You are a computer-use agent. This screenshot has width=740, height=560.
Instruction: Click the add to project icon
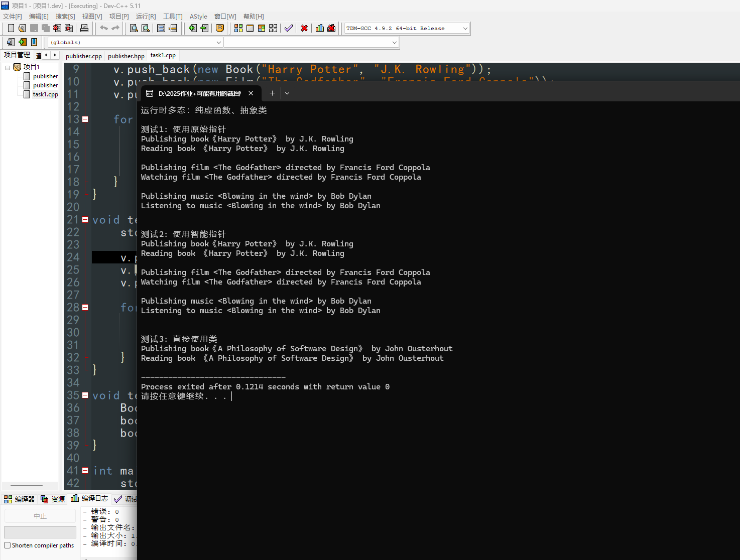tap(22, 42)
